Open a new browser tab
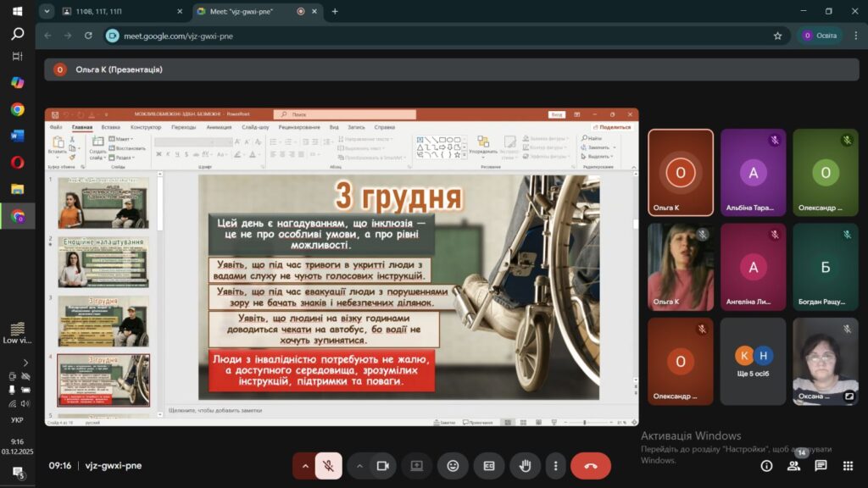868x488 pixels. tap(335, 11)
